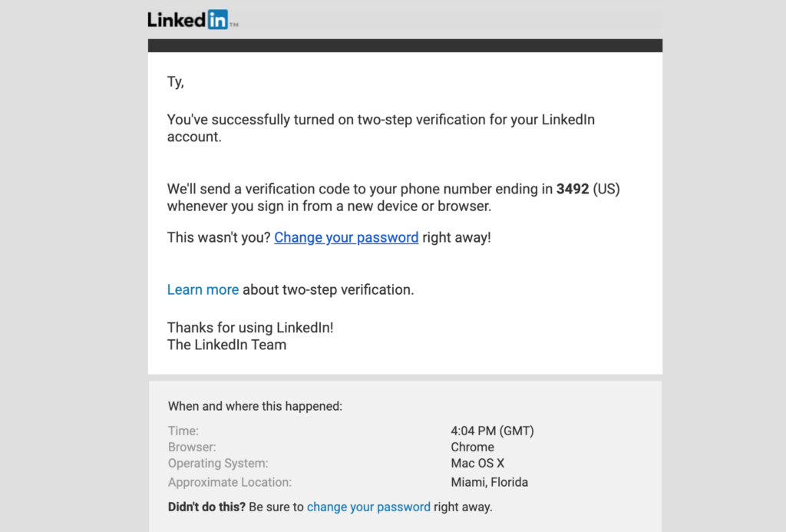Image resolution: width=786 pixels, height=532 pixels.
Task: Click the "When and where this happened:" heading
Action: [x=255, y=406]
